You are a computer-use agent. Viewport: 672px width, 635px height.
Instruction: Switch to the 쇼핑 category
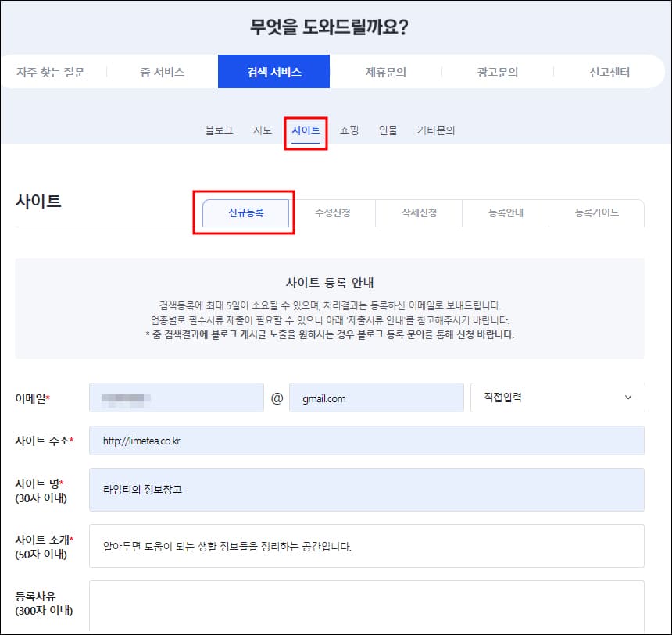pos(349,130)
